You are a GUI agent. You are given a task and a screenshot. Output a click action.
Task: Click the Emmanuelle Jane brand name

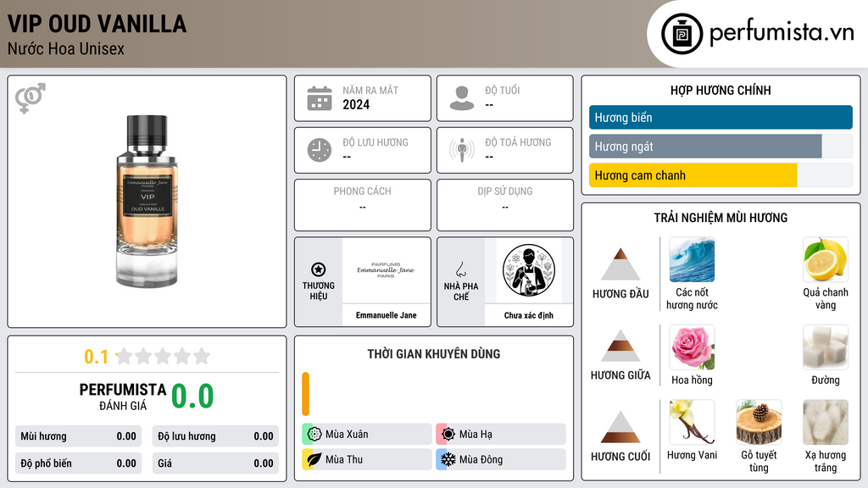(x=386, y=315)
